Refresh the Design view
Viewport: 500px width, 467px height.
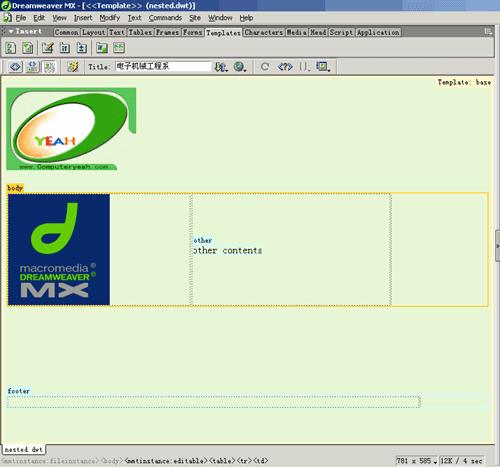pos(265,67)
